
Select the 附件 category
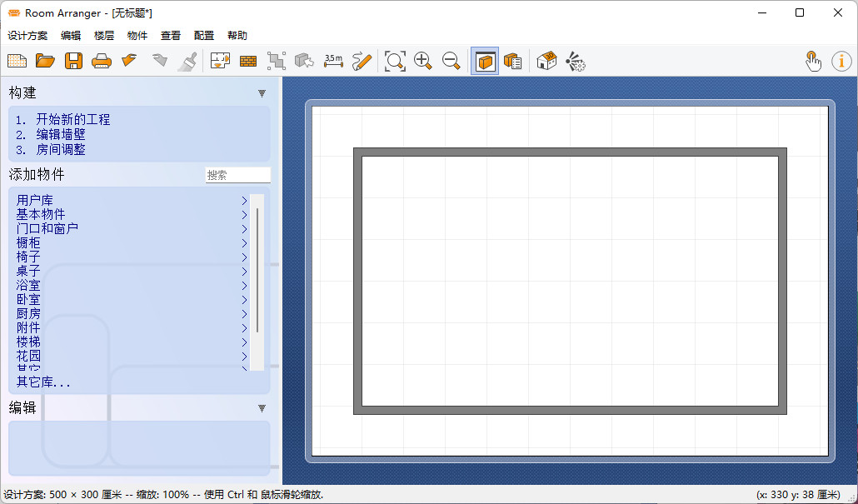[x=132, y=328]
